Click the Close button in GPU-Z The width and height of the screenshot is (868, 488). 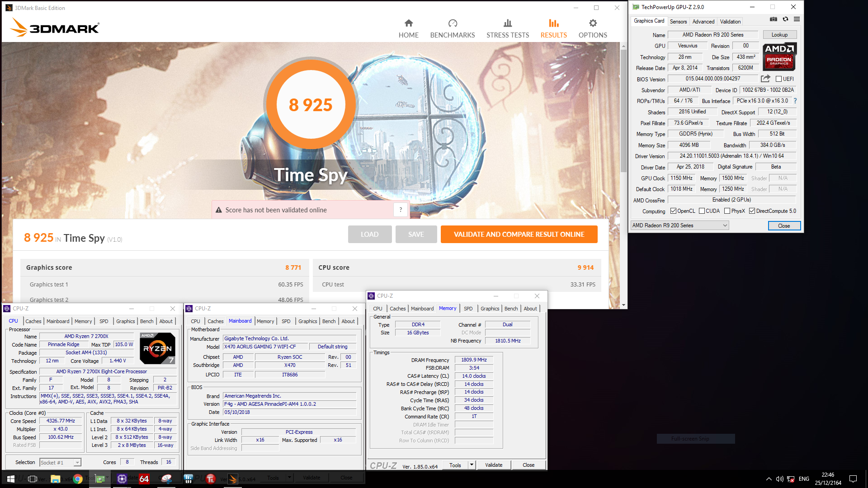(784, 225)
